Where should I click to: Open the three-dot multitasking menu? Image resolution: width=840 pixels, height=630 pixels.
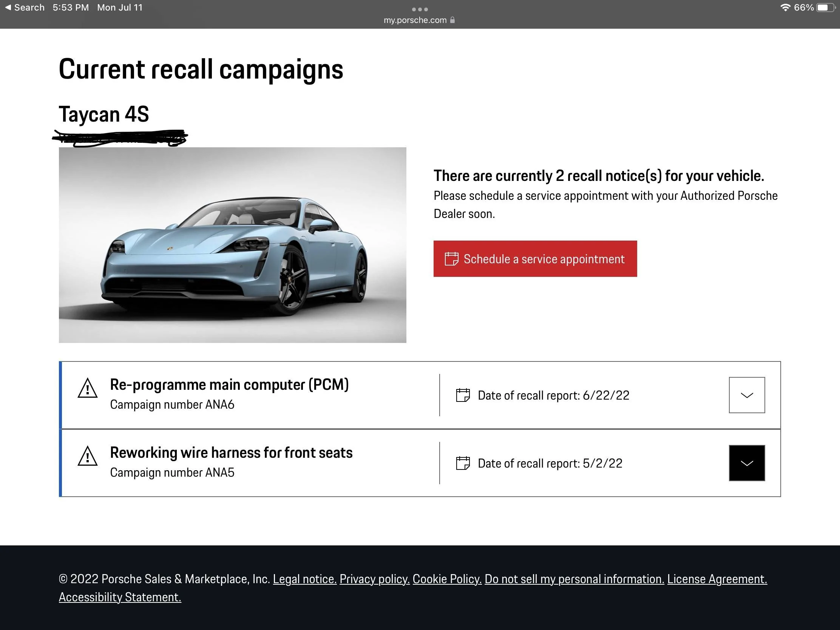tap(420, 9)
